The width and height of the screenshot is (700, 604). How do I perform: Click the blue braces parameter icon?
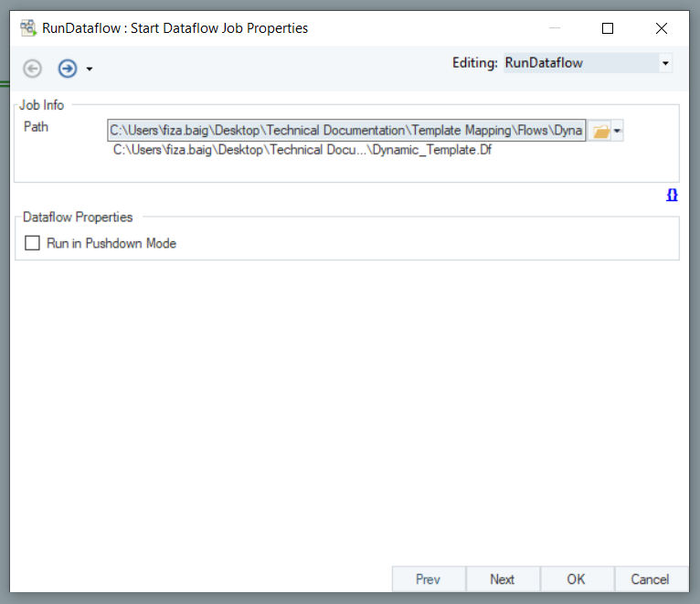[672, 196]
